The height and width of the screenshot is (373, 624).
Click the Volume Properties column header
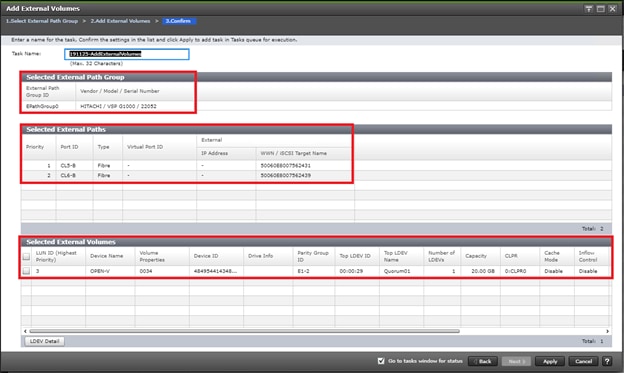[152, 256]
